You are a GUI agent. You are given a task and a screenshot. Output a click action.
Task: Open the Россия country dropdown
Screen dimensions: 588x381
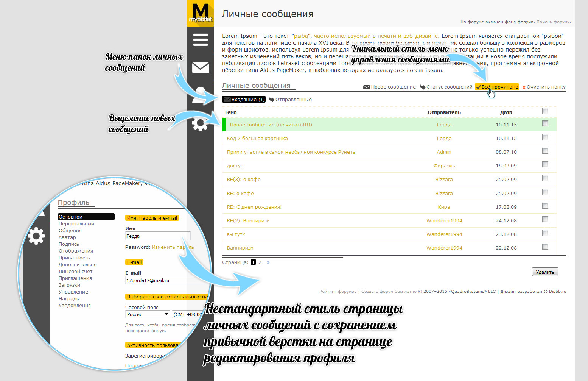coord(147,314)
